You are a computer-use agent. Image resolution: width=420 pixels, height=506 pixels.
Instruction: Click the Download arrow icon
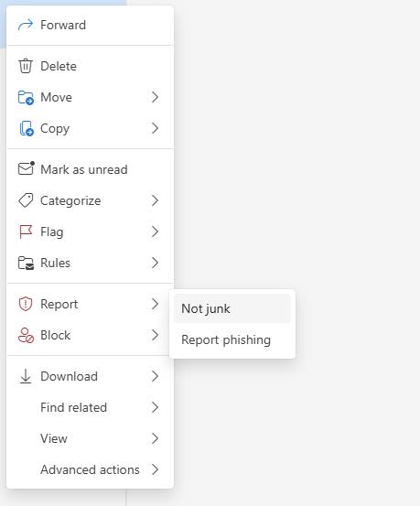pos(26,376)
